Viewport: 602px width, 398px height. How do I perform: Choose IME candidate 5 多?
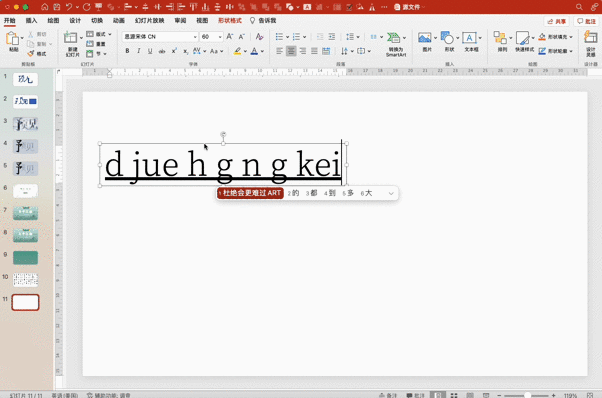point(348,193)
